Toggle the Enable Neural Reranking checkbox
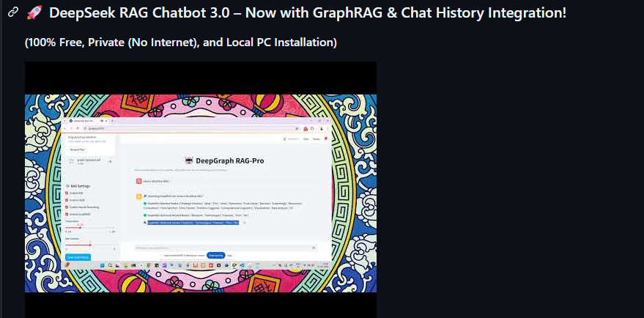 [x=67, y=207]
